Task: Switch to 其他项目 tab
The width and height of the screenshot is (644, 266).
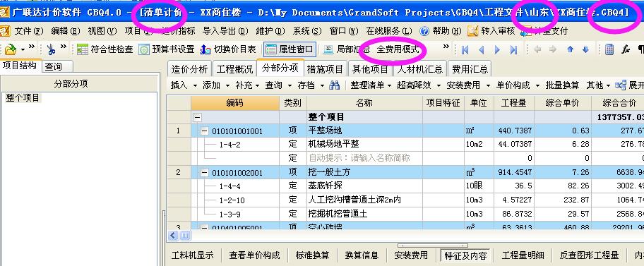Action: pos(371,69)
